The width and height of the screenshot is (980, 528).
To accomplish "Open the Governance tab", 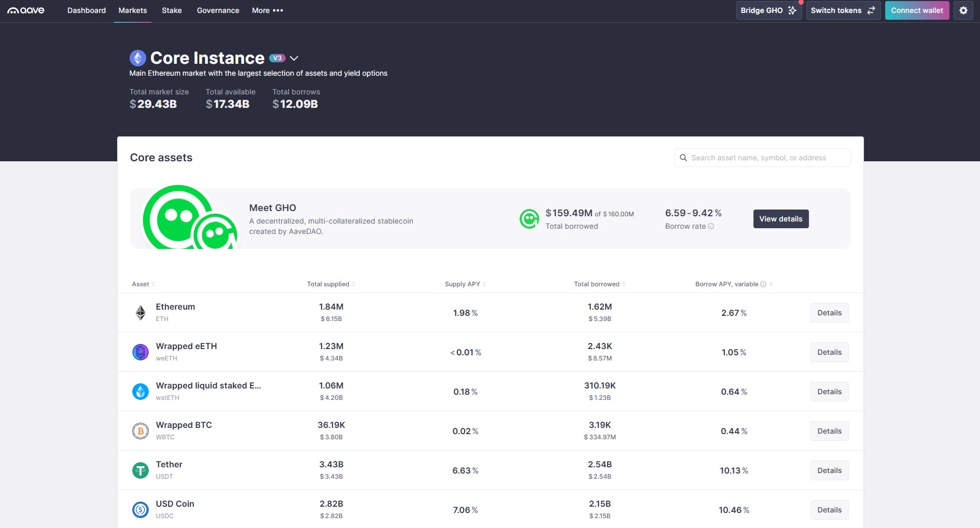I will (218, 10).
